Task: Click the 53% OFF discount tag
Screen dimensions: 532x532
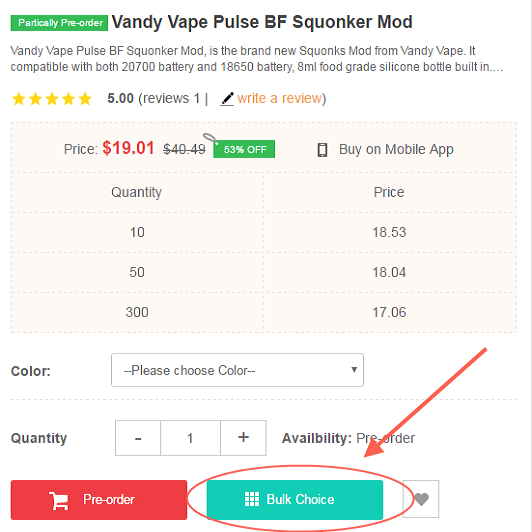Action: tap(244, 149)
